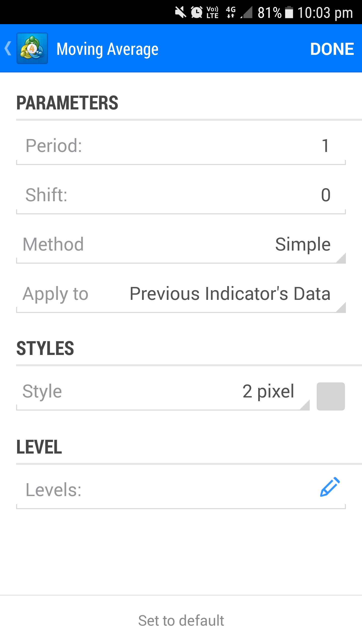
Task: Tap the MetaTrader 4 app icon
Action: point(32,48)
